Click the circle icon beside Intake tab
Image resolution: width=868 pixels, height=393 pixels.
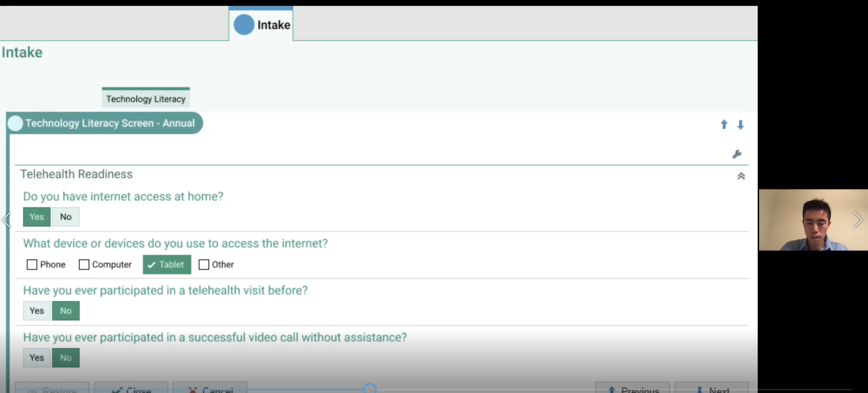244,25
